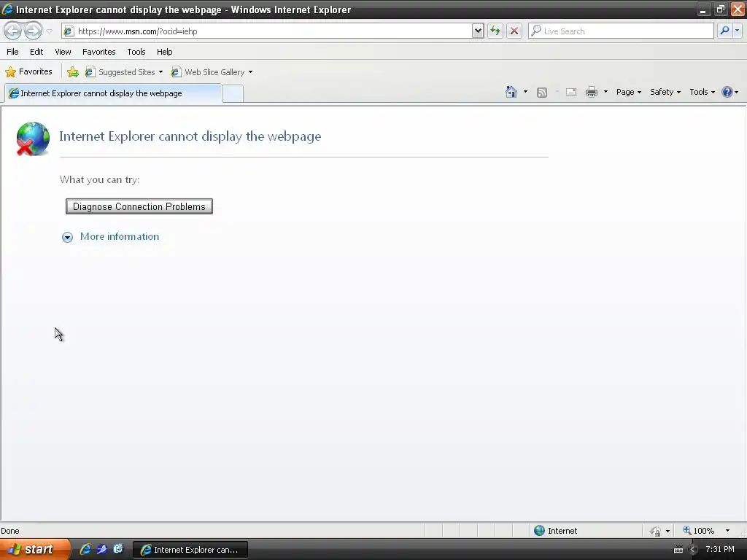Screen dimensions: 747x560
Task: Expand the Home button dropdown arrow
Action: (525, 92)
